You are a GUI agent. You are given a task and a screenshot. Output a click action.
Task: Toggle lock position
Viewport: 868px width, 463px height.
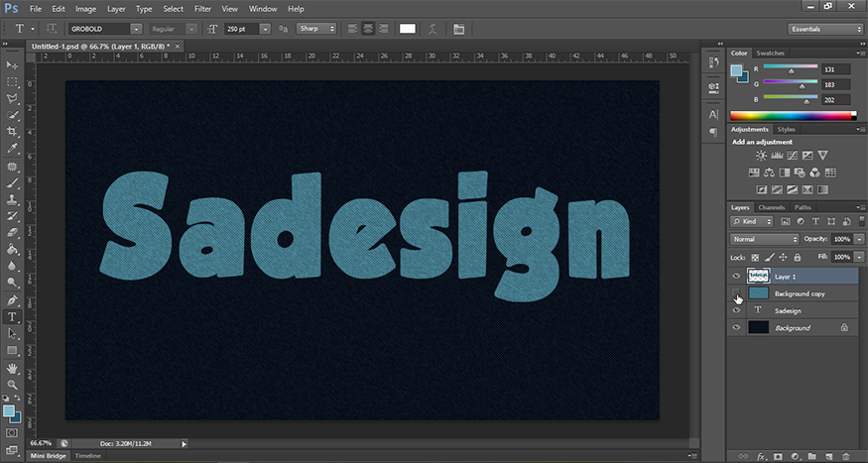pyautogui.click(x=784, y=257)
